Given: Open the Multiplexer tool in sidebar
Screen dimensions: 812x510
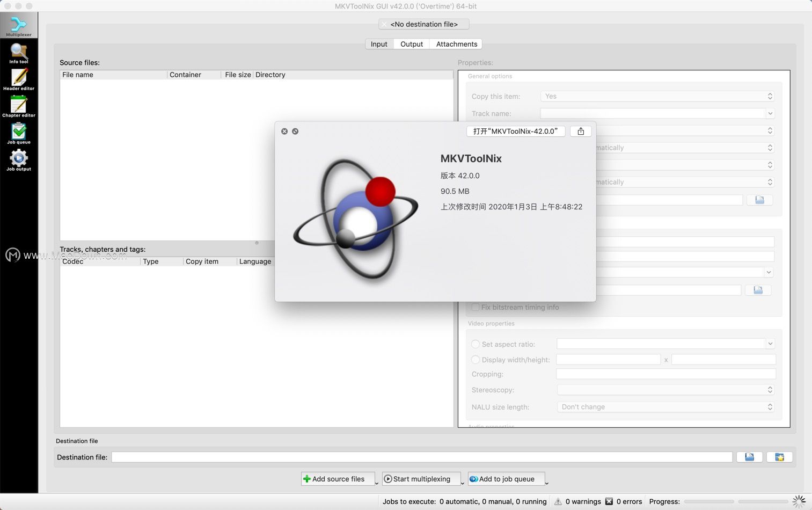Looking at the screenshot, I should (19, 26).
